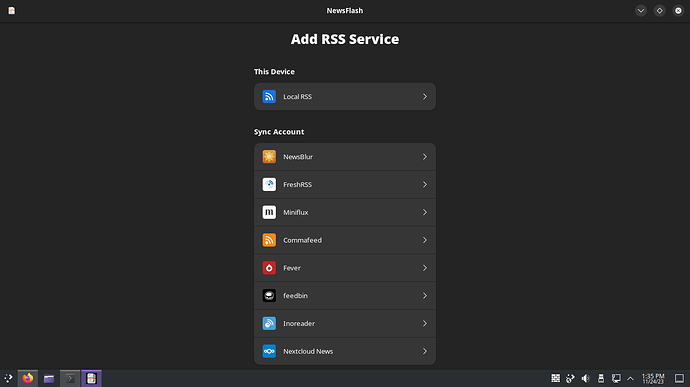Viewport: 690px width, 387px height.
Task: Open the Nextcloud News row arrow
Action: 425,351
